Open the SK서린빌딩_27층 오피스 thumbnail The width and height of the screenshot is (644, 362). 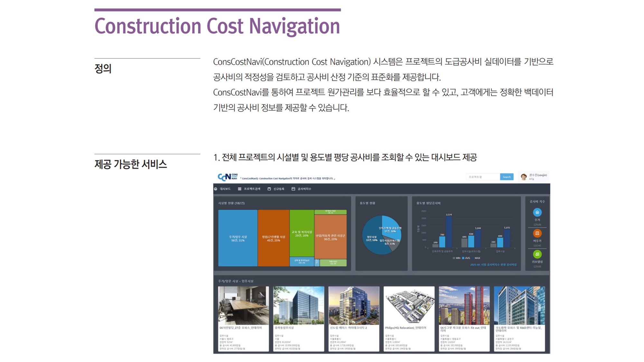point(243,305)
